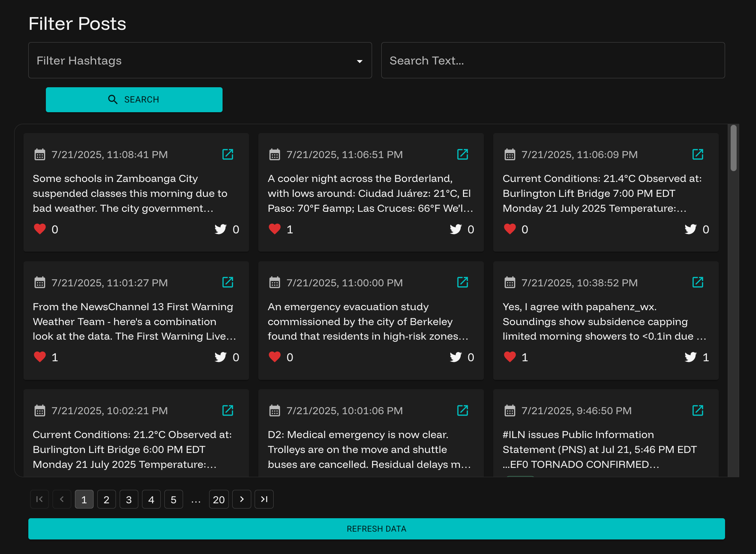Select page 20 in pagination
The height and width of the screenshot is (554, 756).
coord(218,499)
